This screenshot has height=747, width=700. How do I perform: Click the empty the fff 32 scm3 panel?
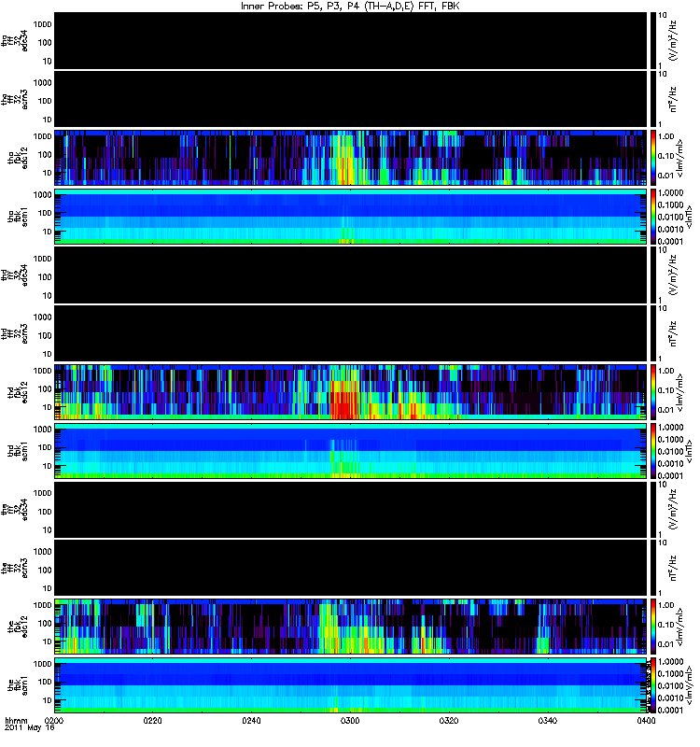(x=351, y=568)
